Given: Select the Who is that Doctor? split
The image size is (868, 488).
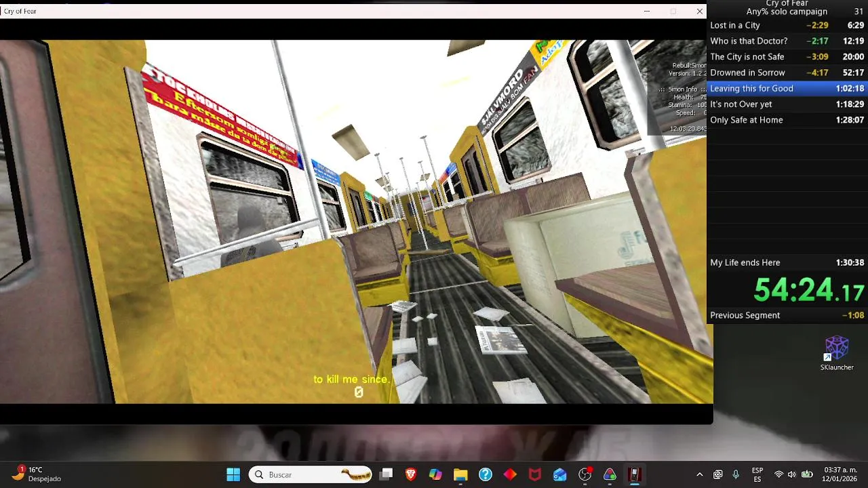Looking at the screenshot, I should point(787,41).
